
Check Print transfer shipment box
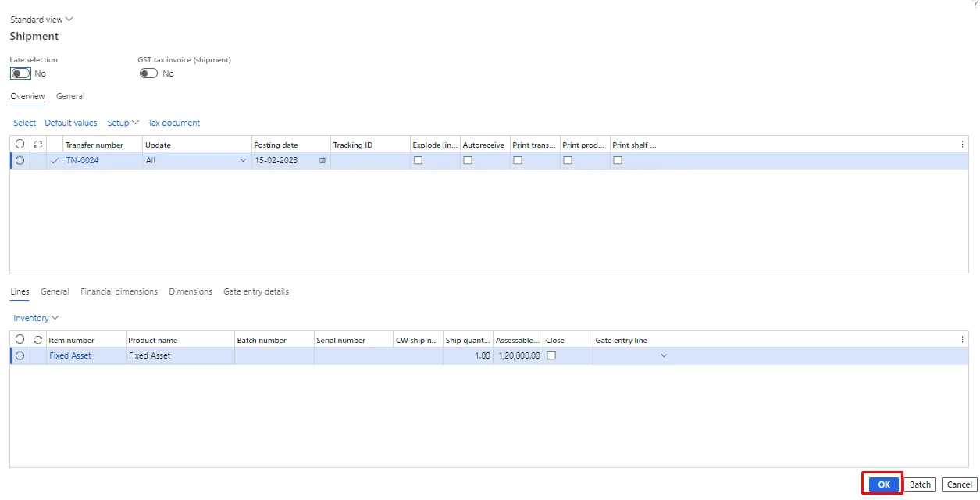[x=518, y=160]
